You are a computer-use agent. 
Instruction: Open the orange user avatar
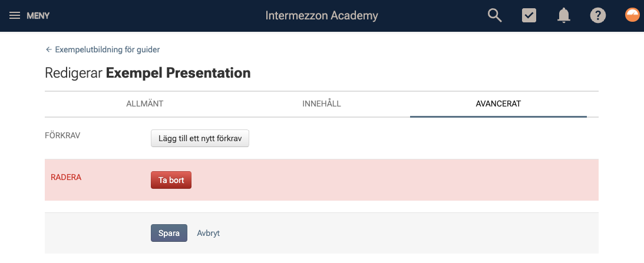[x=632, y=15]
